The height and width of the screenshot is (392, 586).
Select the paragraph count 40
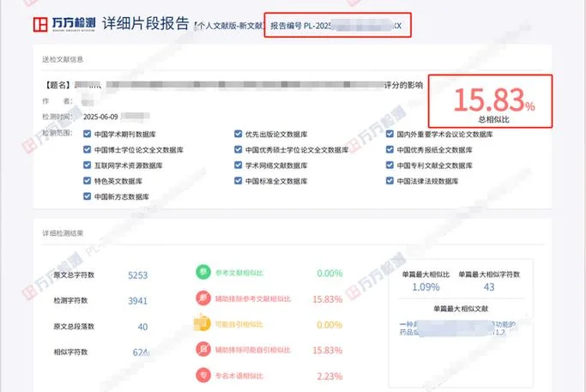142,327
